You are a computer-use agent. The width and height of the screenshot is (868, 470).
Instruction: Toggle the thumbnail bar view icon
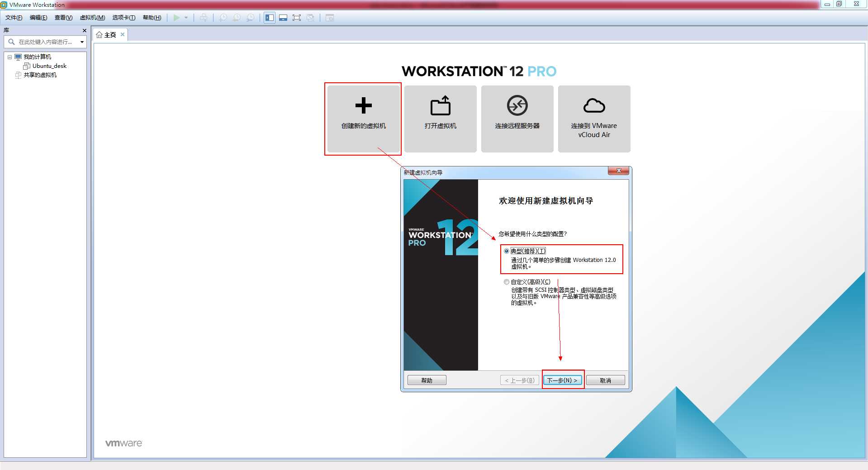click(x=283, y=18)
